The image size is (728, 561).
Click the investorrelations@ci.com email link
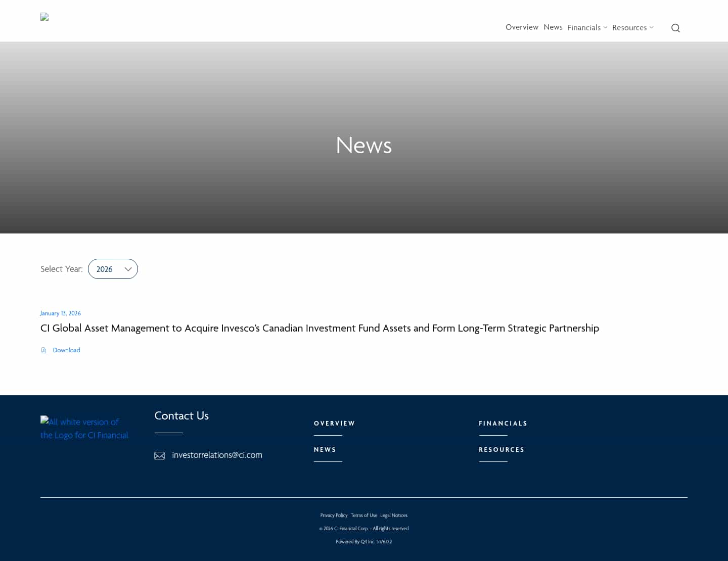click(217, 455)
